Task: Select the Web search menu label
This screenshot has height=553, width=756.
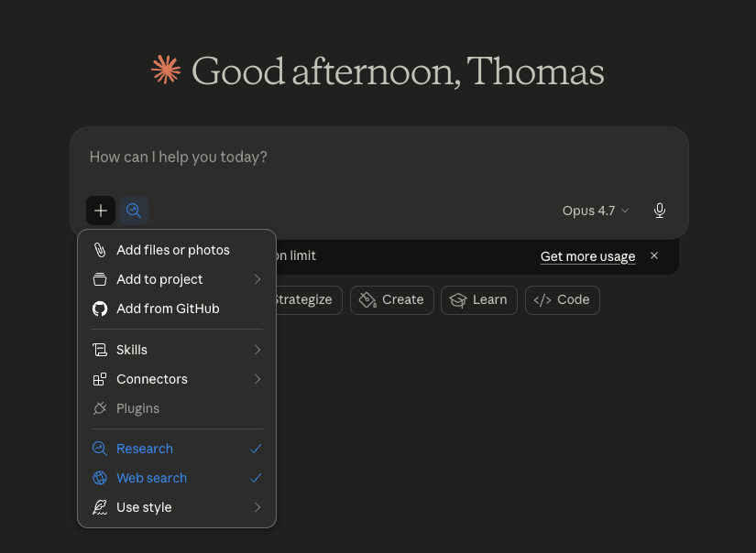Action: [151, 478]
